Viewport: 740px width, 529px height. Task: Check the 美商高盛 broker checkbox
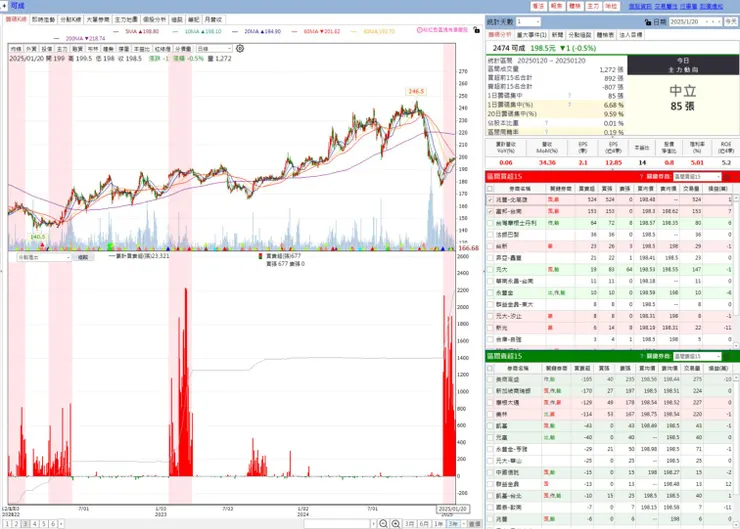click(x=490, y=379)
